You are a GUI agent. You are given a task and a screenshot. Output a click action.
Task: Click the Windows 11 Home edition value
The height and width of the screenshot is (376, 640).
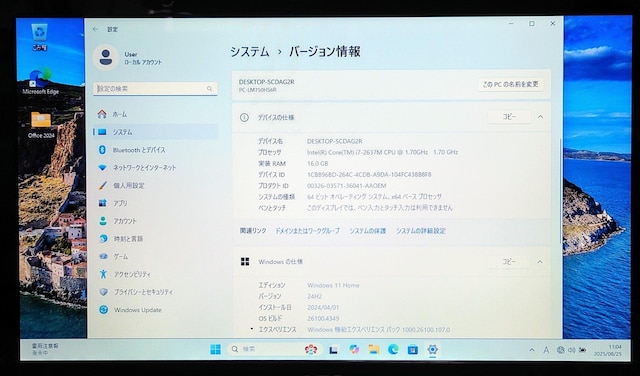click(x=333, y=285)
